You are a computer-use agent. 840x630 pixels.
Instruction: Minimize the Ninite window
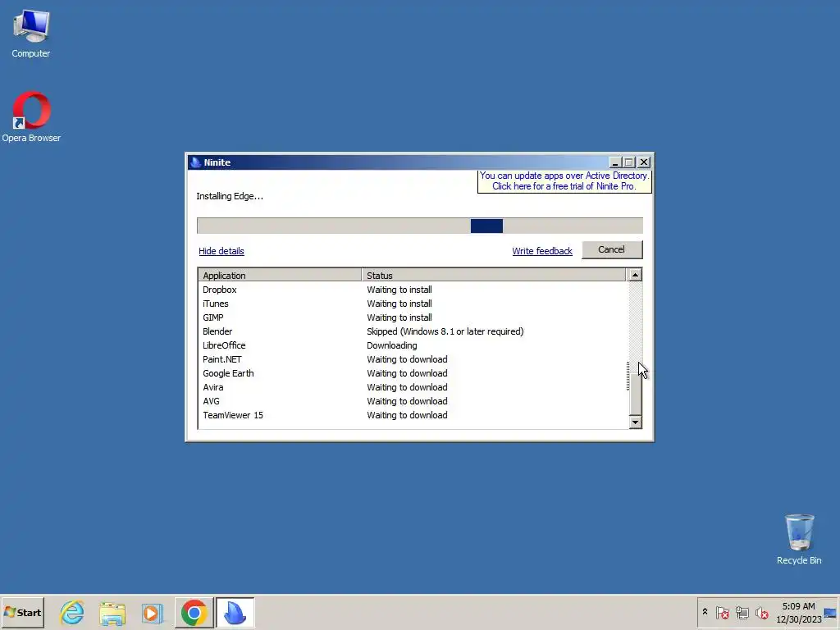615,162
